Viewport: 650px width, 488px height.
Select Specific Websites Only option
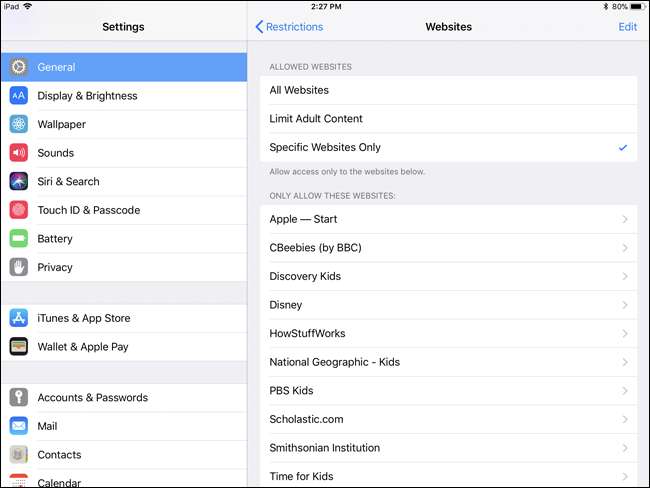(x=449, y=147)
